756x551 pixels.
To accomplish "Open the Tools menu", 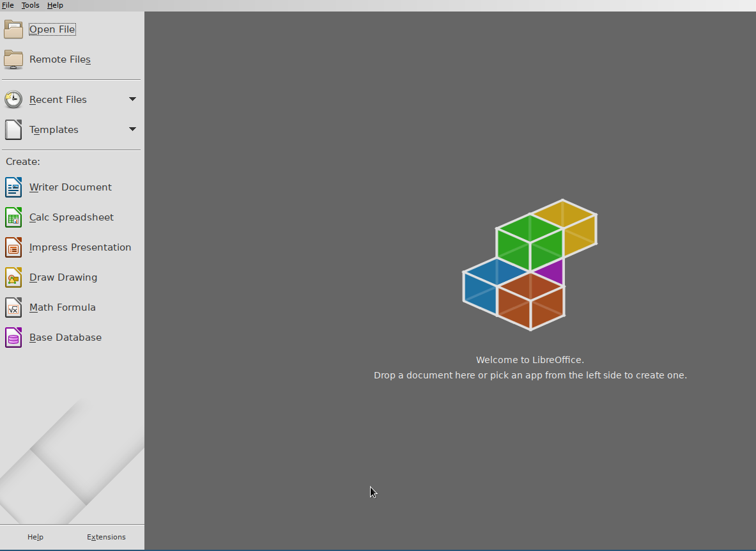I will [x=30, y=5].
